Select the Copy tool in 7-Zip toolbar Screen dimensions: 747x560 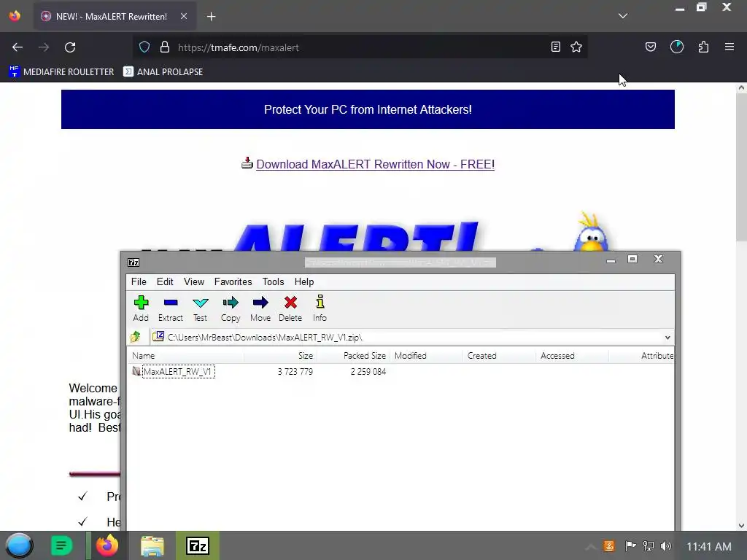230,308
